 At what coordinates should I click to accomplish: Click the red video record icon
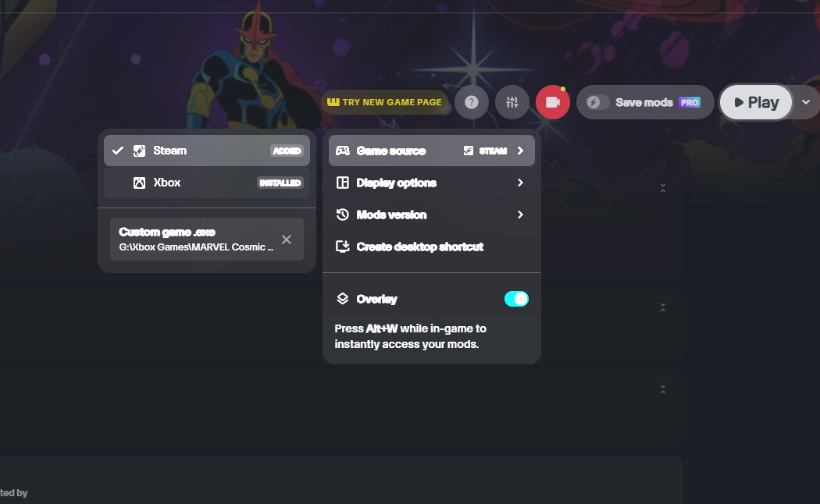(553, 102)
